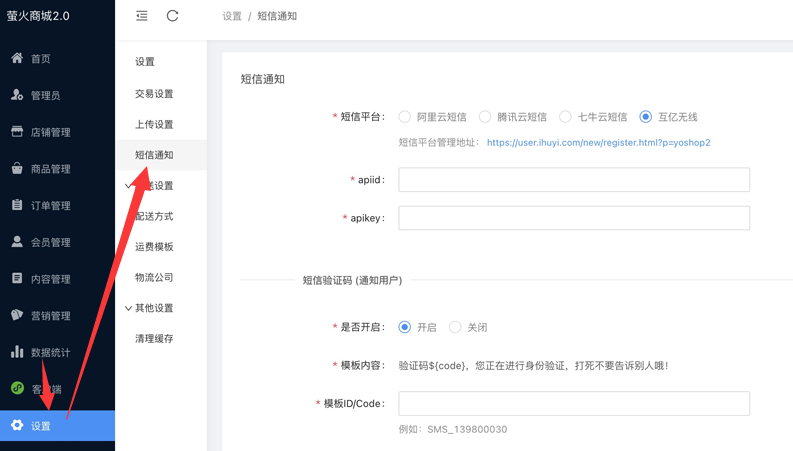Open the ihuyi registration URL link
Viewport: 793px width, 451px height.
click(x=598, y=143)
